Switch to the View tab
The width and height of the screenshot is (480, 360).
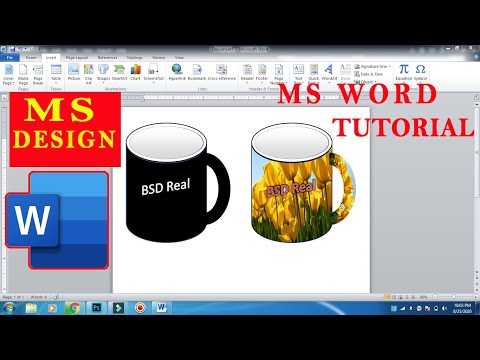179,57
